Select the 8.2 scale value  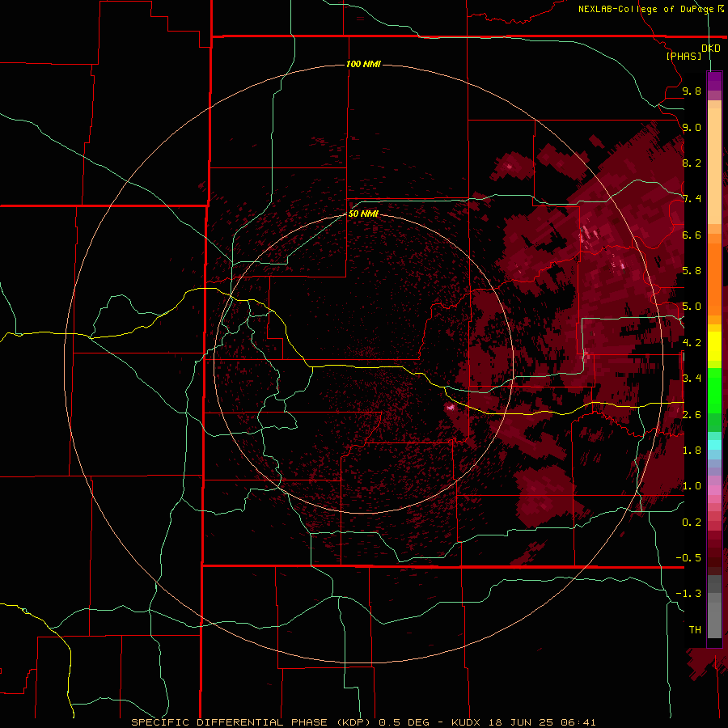(692, 163)
